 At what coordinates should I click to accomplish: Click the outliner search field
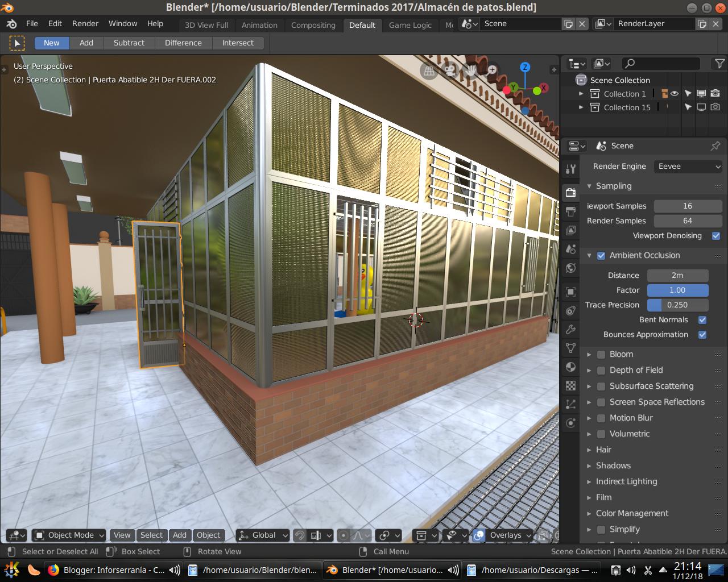[x=660, y=64]
